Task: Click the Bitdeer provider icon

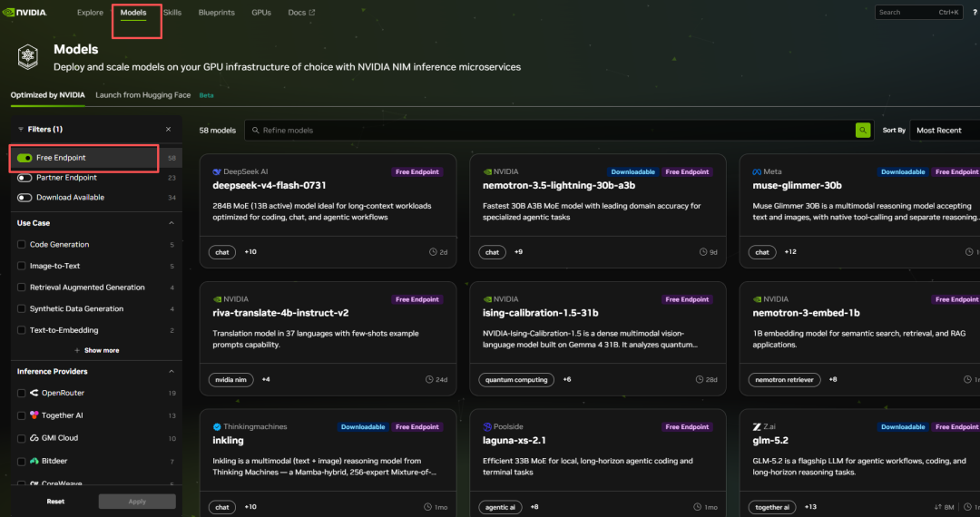Action: (x=34, y=461)
